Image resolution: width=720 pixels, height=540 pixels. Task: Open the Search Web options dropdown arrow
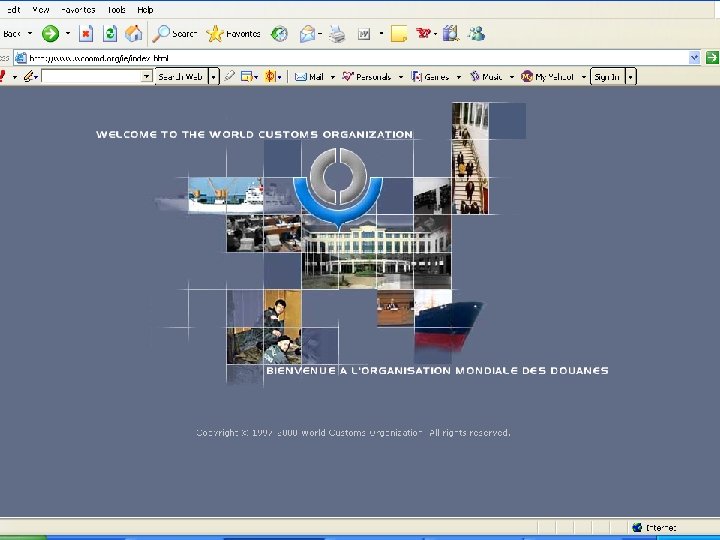214,77
